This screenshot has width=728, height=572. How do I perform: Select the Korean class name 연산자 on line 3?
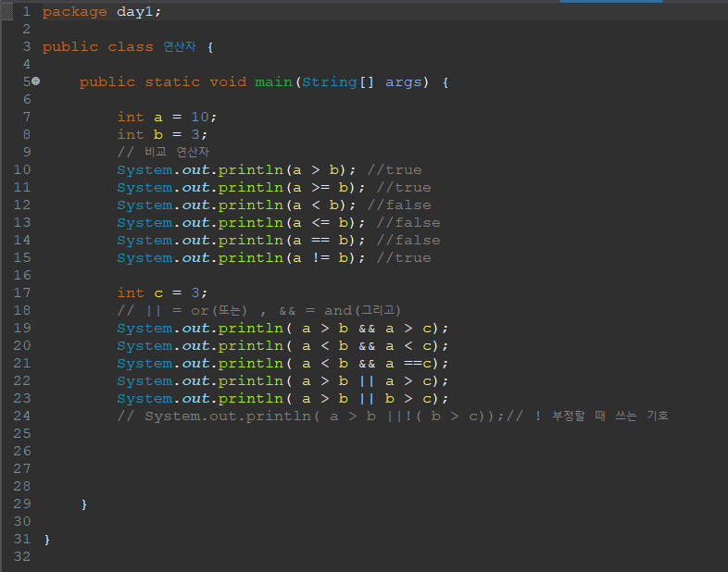click(x=180, y=46)
